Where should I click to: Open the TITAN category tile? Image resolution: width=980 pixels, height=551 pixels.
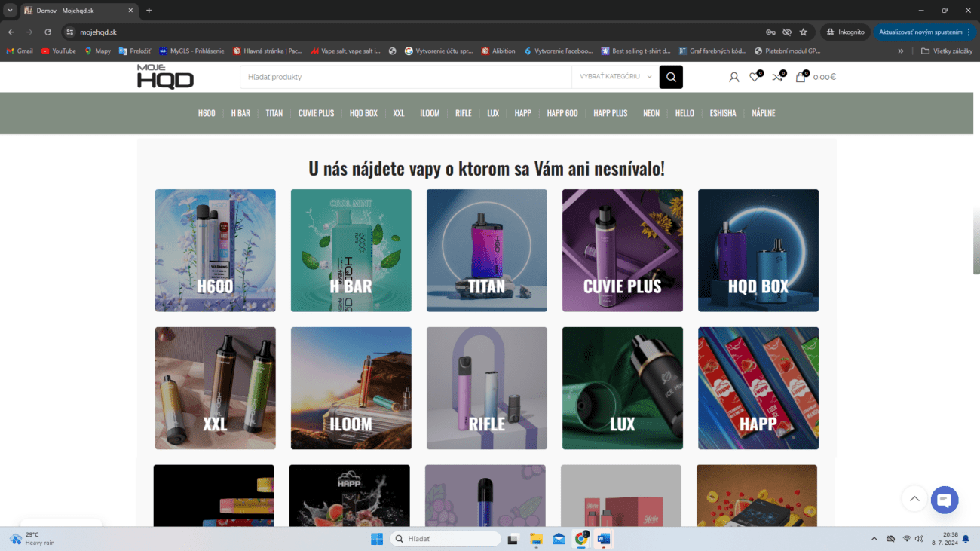tap(487, 250)
